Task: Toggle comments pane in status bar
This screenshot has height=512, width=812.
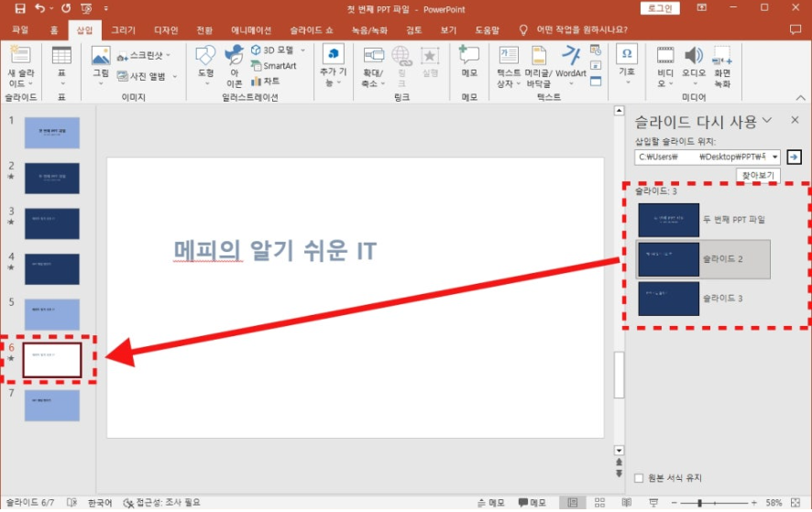Action: 532,502
